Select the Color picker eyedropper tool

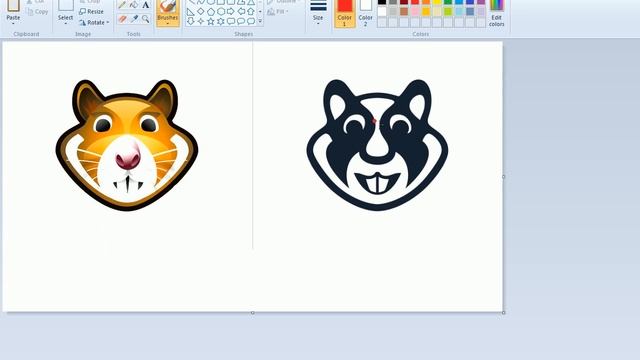tap(134, 19)
